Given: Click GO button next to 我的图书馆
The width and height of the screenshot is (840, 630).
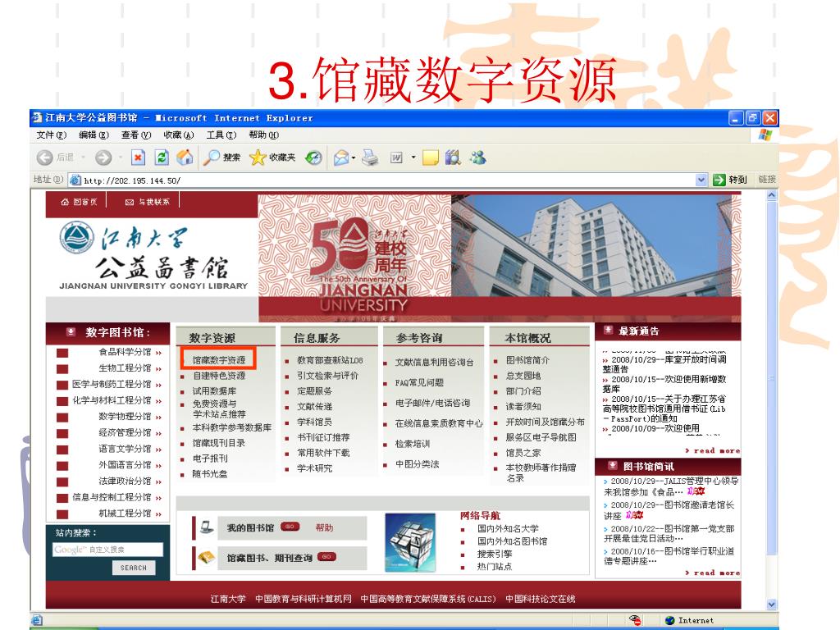Looking at the screenshot, I should pyautogui.click(x=290, y=527).
